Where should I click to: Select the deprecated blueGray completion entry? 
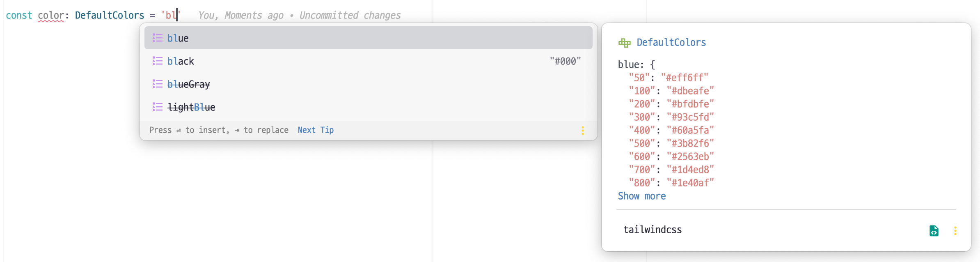(x=189, y=84)
